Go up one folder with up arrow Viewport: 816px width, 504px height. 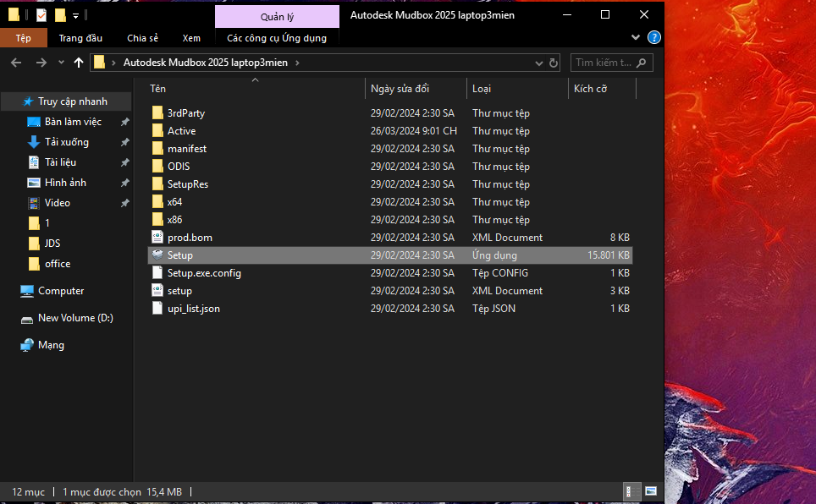click(79, 63)
